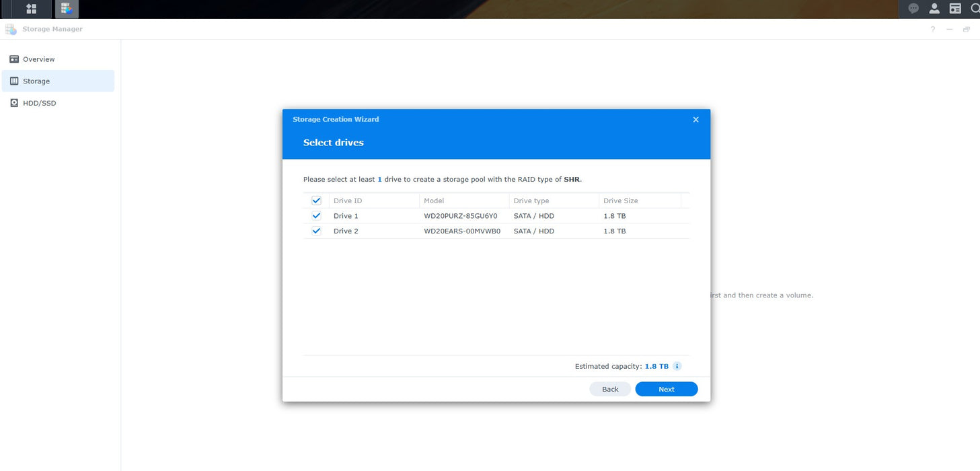Show the widgets panel icon
980x471 pixels.
955,9
